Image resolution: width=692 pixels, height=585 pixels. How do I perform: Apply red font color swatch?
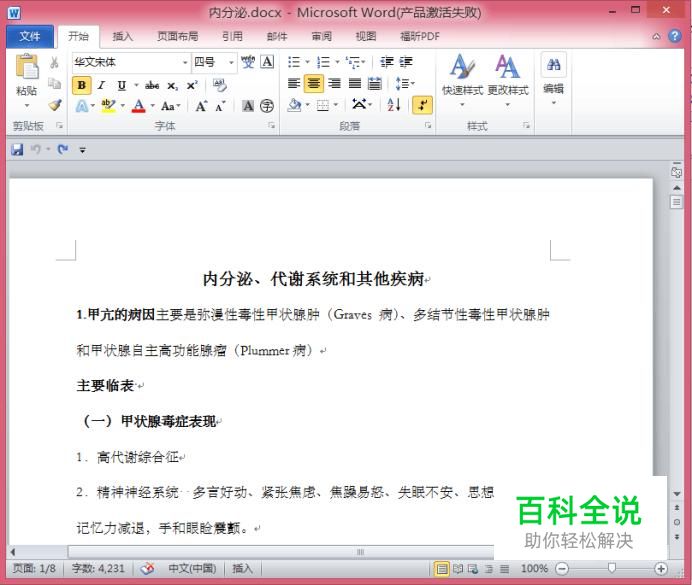(139, 106)
